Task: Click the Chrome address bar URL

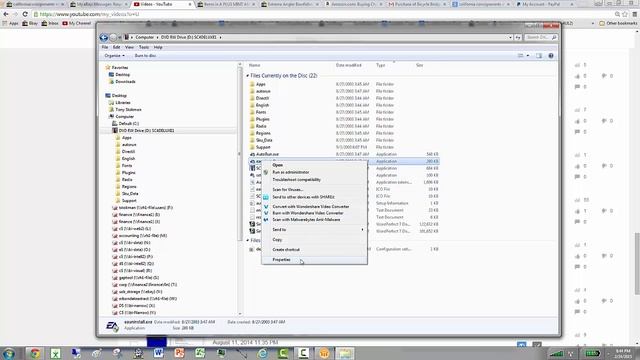Action: pyautogui.click(x=89, y=14)
